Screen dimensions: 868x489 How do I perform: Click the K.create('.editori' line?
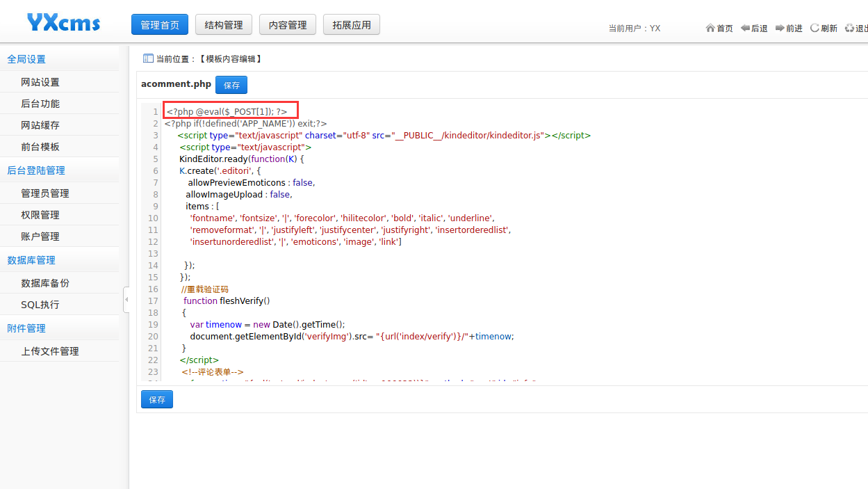(x=220, y=170)
